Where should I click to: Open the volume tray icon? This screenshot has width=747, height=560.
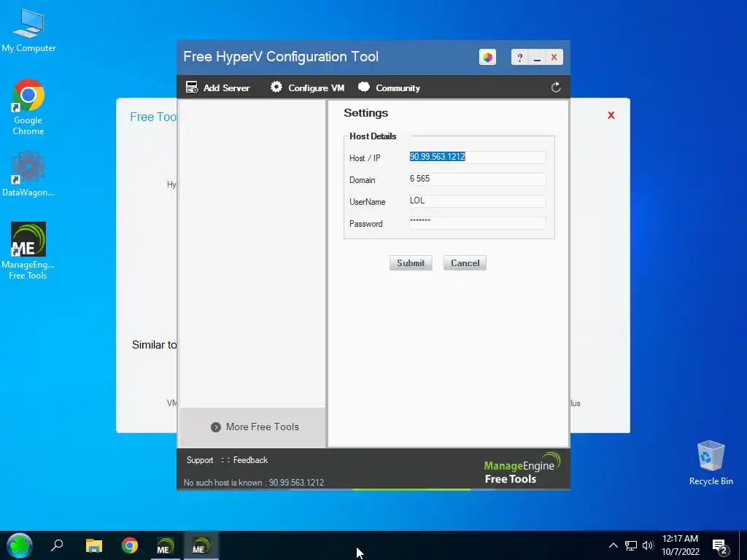pos(648,545)
